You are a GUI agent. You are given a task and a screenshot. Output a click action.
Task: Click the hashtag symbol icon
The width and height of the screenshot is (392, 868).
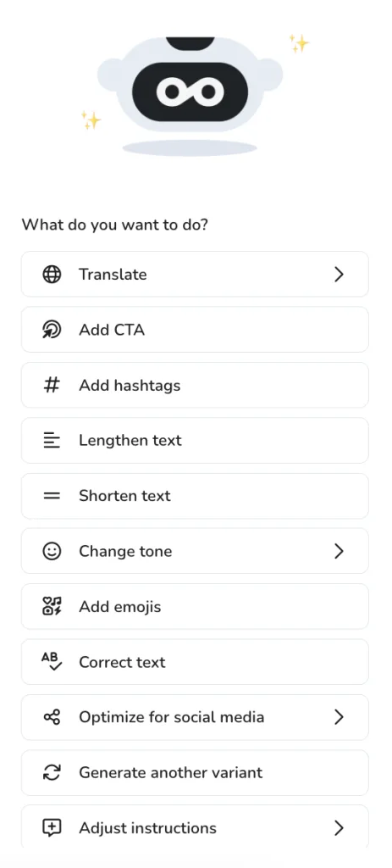52,386
